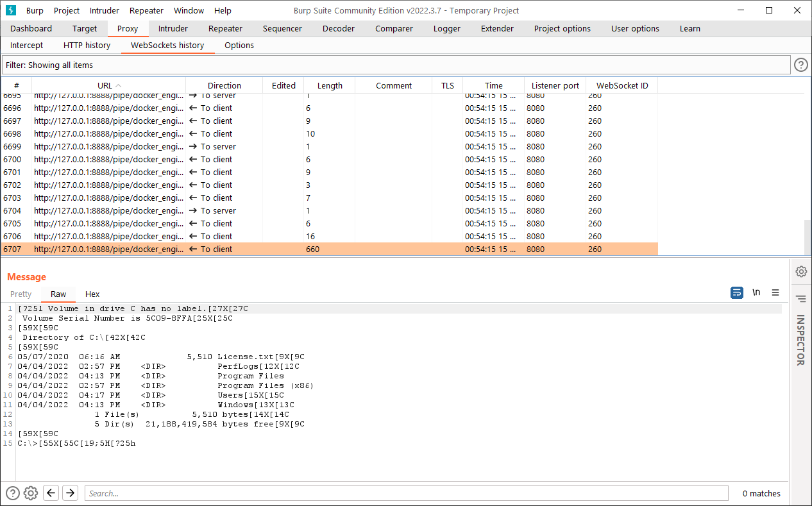Image resolution: width=812 pixels, height=506 pixels.
Task: Open message editor hamburger menu
Action: click(x=775, y=292)
